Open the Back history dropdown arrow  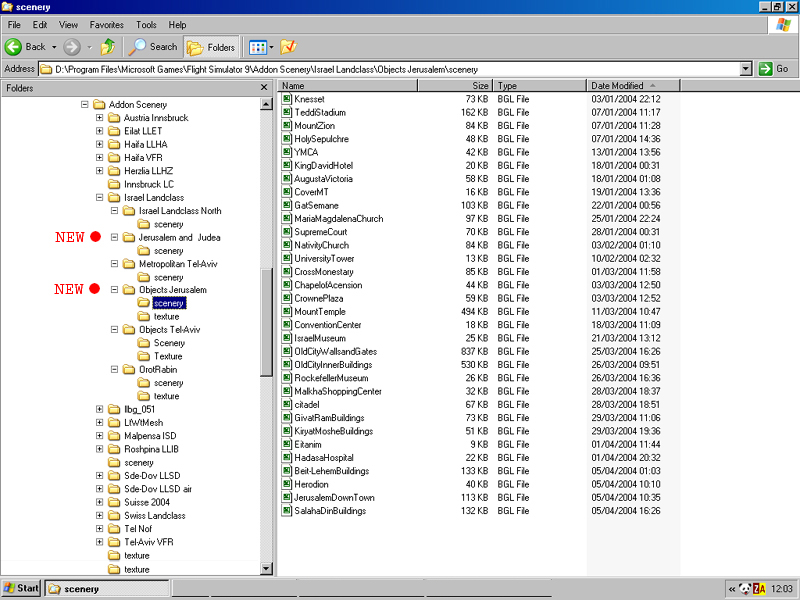[54, 47]
